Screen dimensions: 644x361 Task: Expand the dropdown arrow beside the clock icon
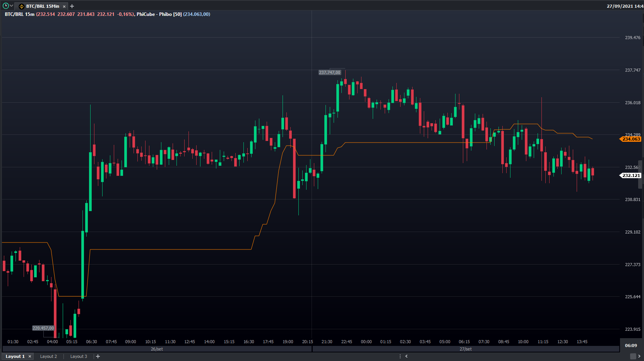12,6
